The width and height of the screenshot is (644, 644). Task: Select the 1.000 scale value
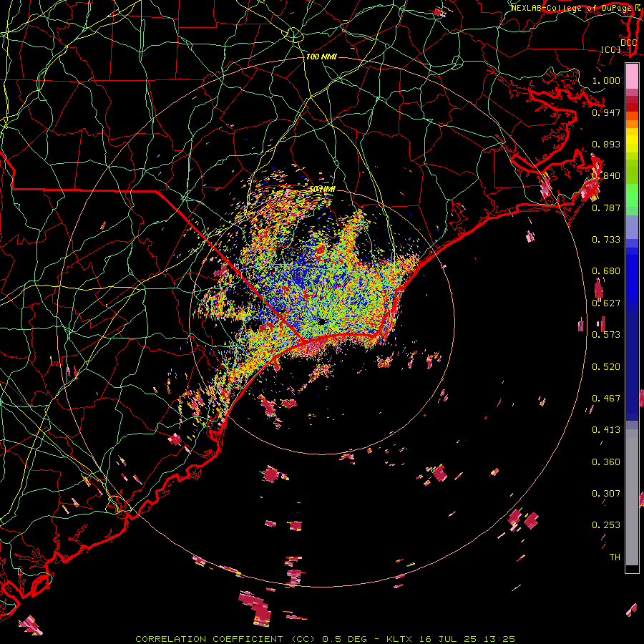606,80
